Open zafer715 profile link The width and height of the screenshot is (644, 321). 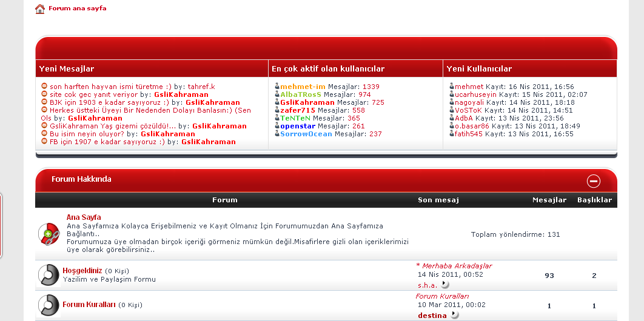click(x=298, y=110)
